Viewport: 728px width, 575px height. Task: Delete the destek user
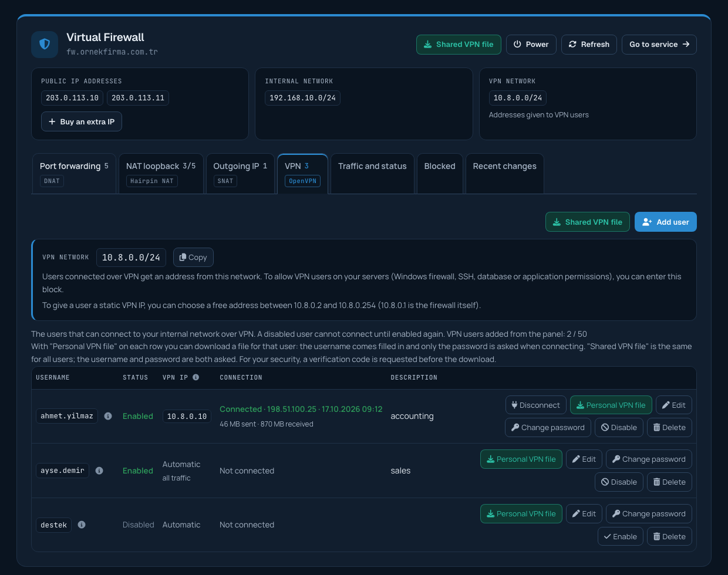click(669, 536)
